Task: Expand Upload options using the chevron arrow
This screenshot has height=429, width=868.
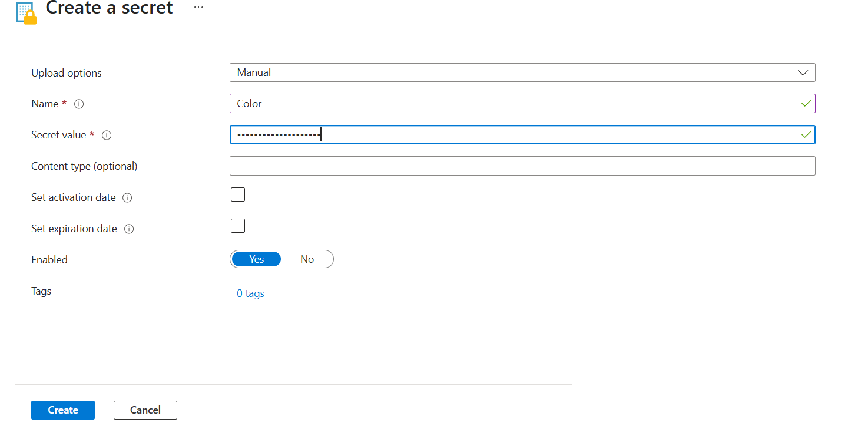Action: tap(803, 72)
